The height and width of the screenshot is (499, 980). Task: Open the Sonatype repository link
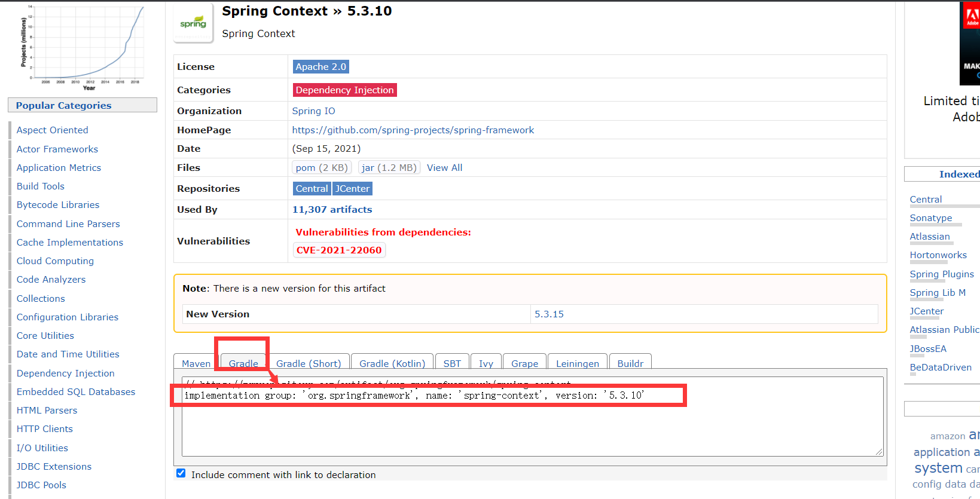[931, 218]
